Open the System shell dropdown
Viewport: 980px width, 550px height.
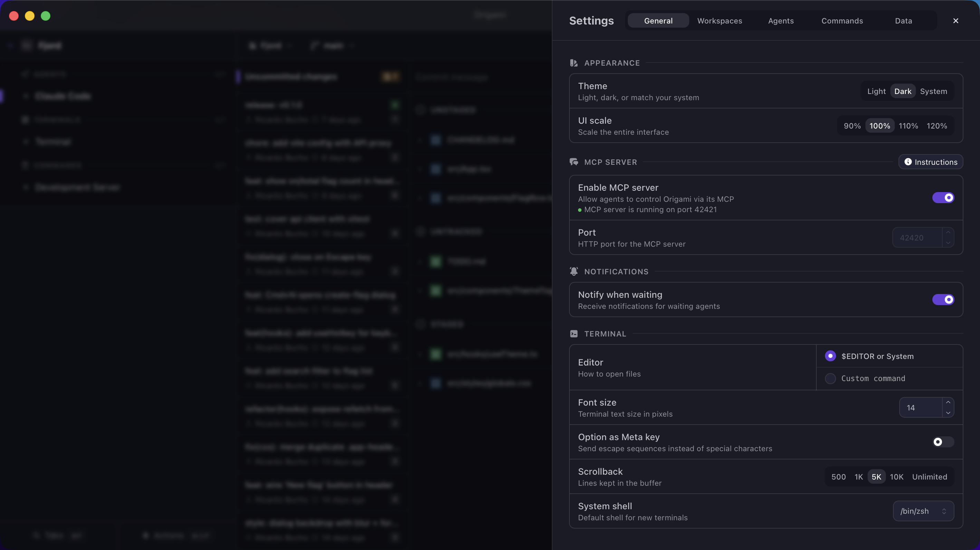(924, 511)
